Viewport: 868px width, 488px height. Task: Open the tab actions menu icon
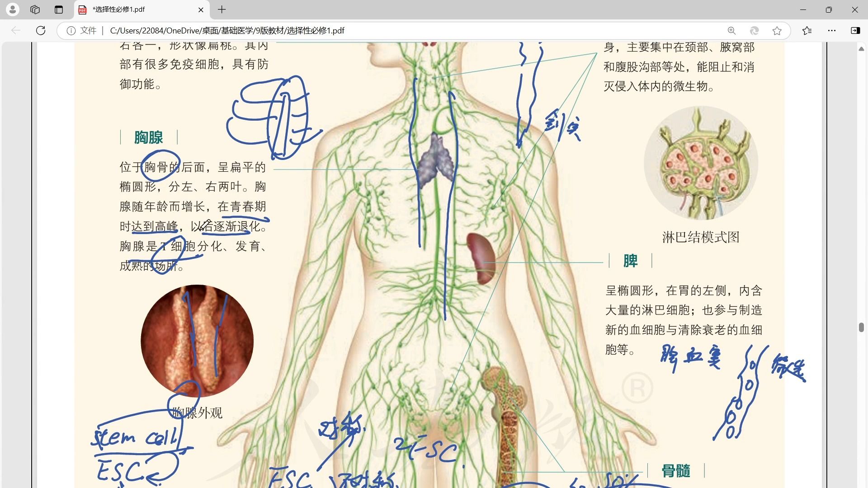point(59,9)
